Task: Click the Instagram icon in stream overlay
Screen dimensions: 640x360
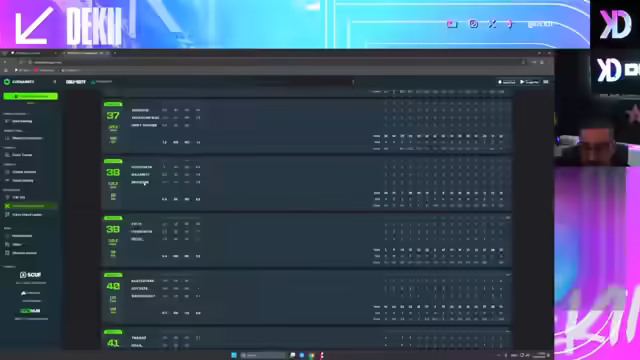Action: (x=473, y=24)
